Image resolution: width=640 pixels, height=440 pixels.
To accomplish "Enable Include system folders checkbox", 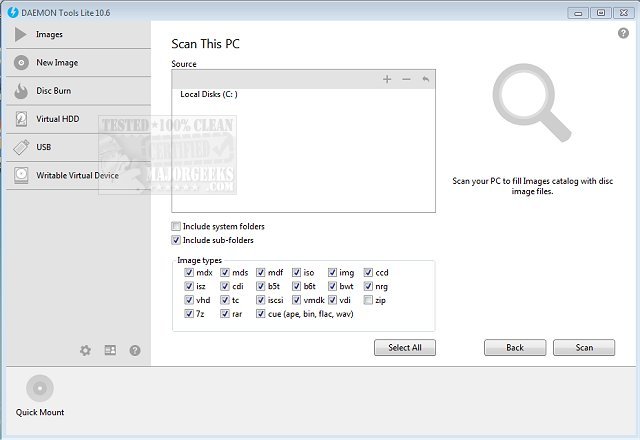I will click(x=176, y=226).
